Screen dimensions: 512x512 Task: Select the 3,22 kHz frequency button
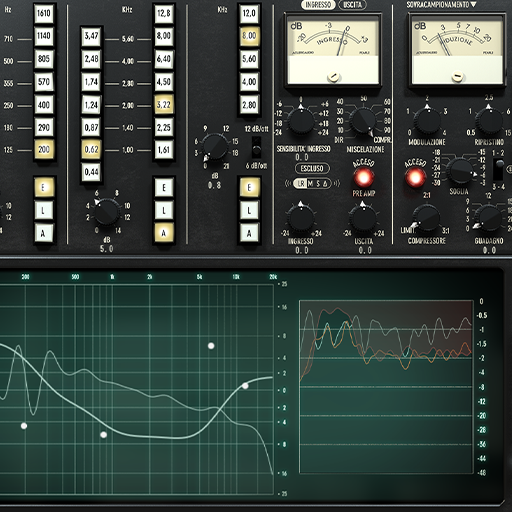[164, 105]
